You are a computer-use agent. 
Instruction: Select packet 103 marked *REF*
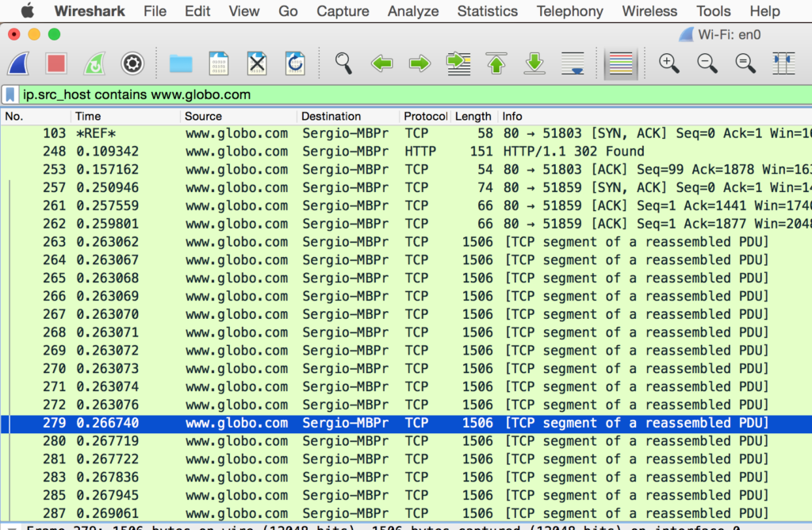point(406,133)
